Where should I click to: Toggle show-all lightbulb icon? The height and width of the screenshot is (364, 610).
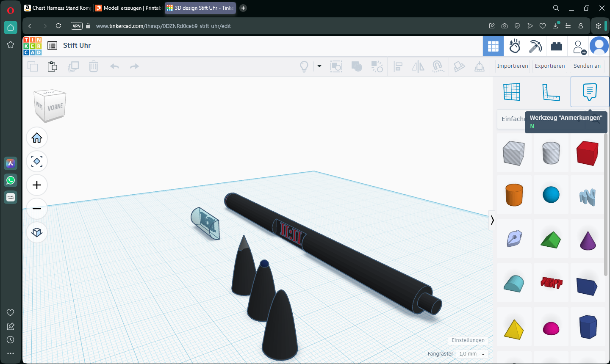(x=304, y=66)
